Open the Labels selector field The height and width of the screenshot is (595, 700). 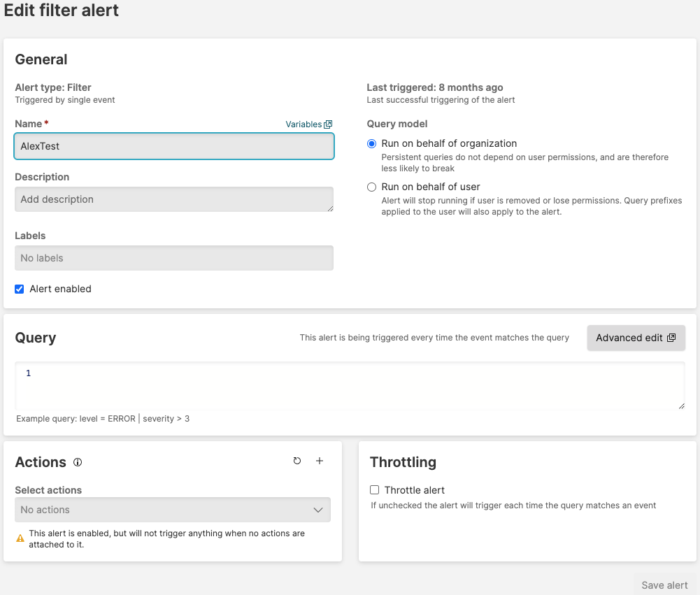point(173,258)
